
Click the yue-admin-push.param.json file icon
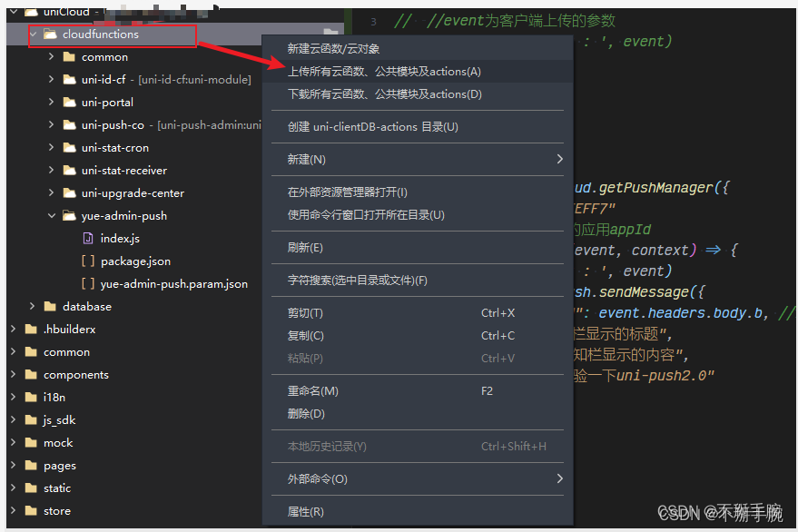click(88, 283)
